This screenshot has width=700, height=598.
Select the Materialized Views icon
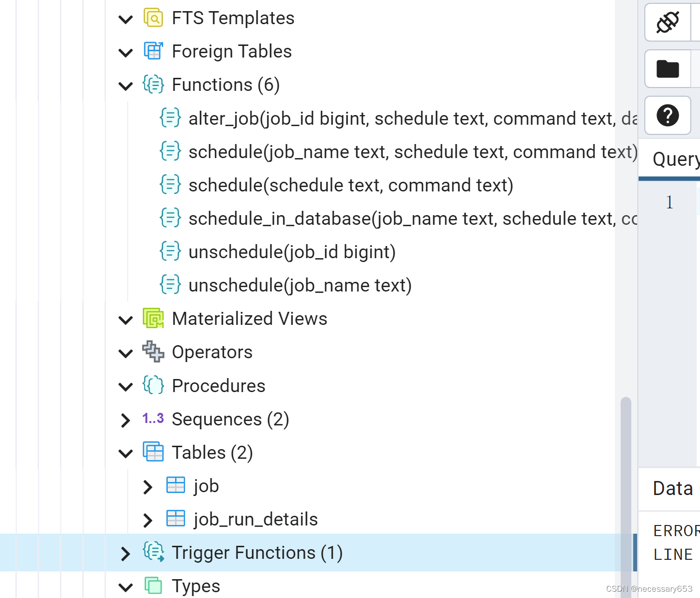pyautogui.click(x=153, y=319)
